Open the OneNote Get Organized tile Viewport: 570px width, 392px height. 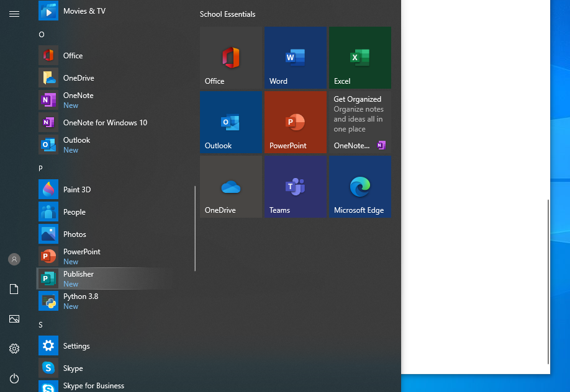[360, 122]
